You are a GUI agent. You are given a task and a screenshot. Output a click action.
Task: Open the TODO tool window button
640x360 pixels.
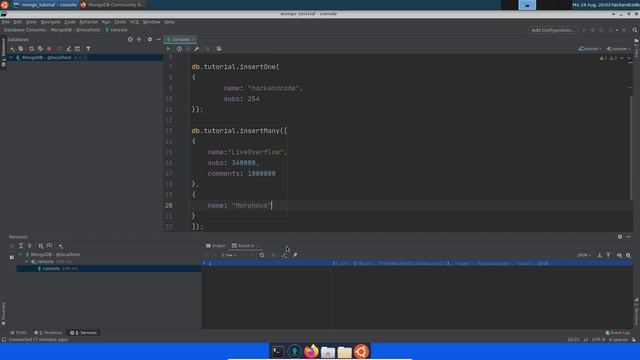coord(18,333)
